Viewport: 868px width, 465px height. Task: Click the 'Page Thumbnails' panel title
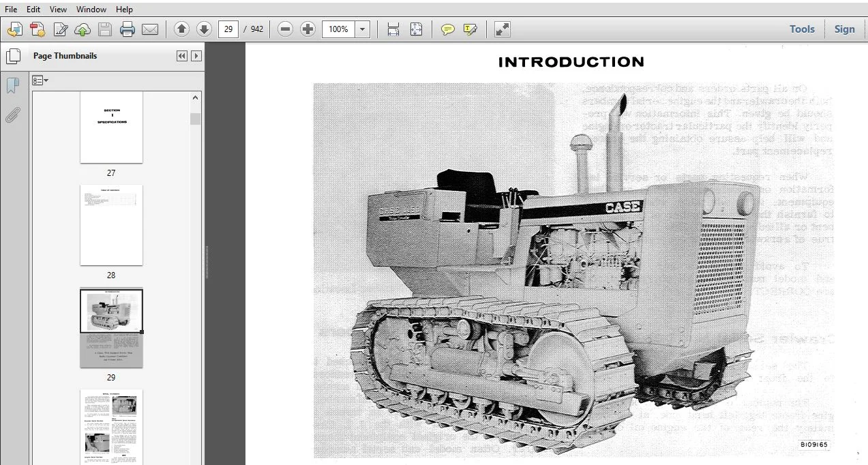(65, 56)
